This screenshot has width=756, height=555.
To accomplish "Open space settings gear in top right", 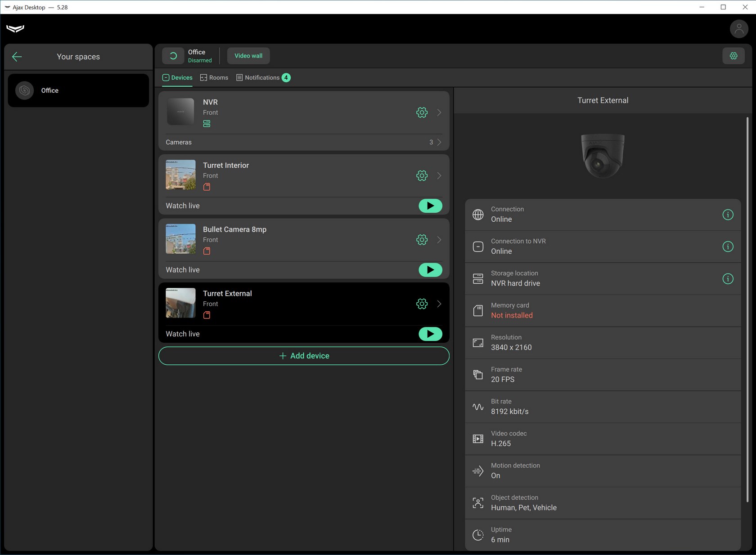I will pos(733,56).
